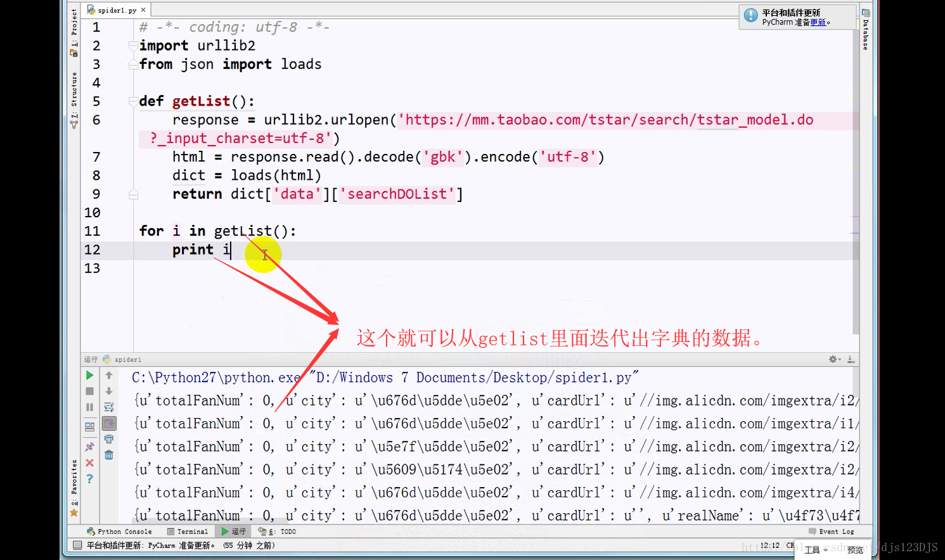Click the 12:12 cursor position in status bar

pyautogui.click(x=769, y=545)
